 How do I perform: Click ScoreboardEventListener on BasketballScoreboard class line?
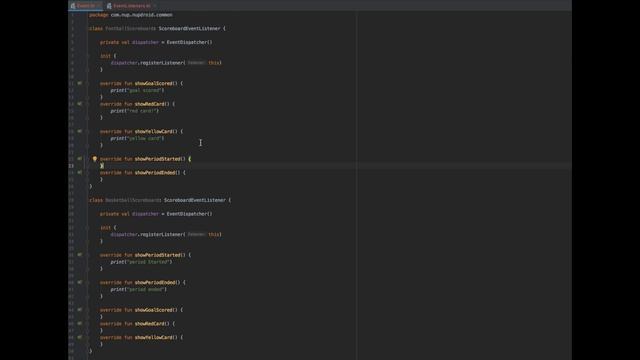195,200
